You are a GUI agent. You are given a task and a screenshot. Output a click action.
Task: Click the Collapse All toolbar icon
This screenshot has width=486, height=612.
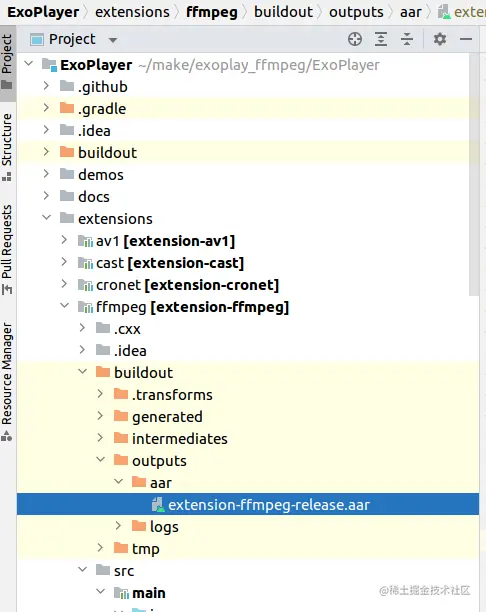(407, 39)
